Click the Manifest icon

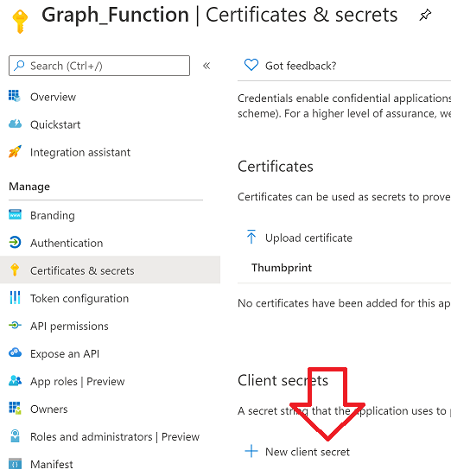tap(15, 464)
